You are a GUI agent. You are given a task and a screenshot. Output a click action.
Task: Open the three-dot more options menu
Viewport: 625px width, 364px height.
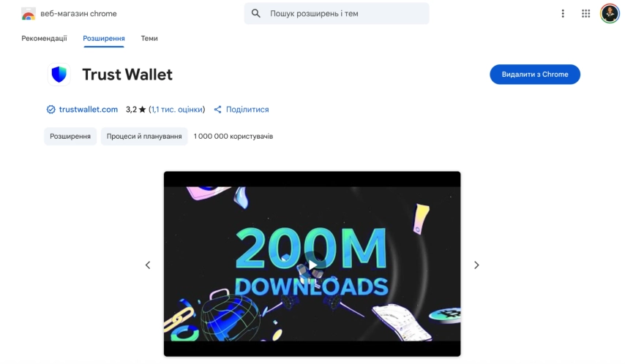(x=563, y=14)
